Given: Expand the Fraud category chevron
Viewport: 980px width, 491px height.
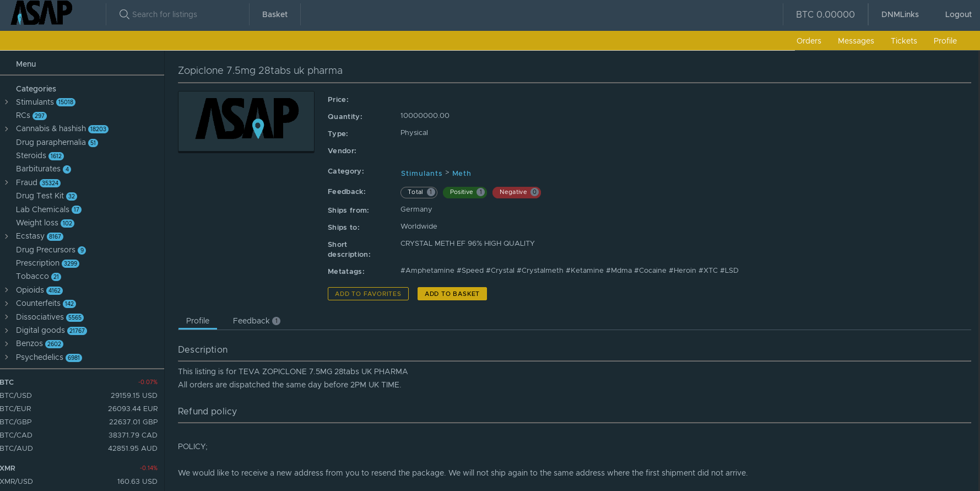Looking at the screenshot, I should coord(7,182).
